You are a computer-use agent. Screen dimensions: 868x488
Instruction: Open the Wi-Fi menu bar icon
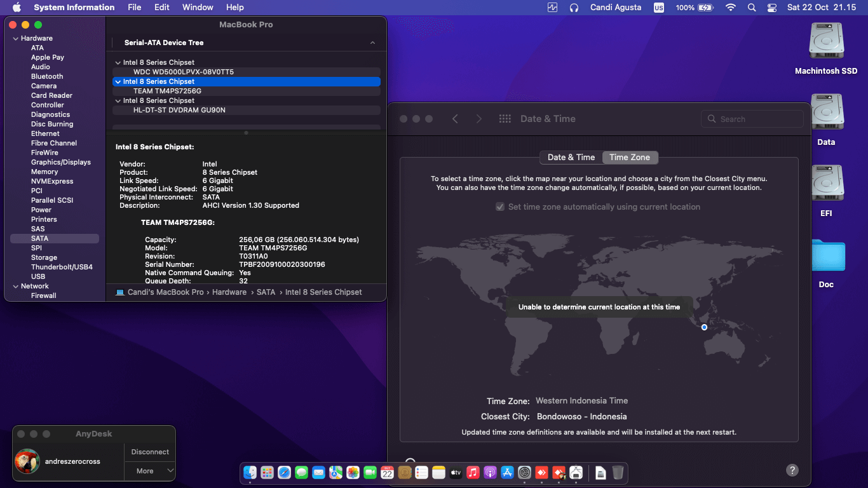pyautogui.click(x=730, y=8)
